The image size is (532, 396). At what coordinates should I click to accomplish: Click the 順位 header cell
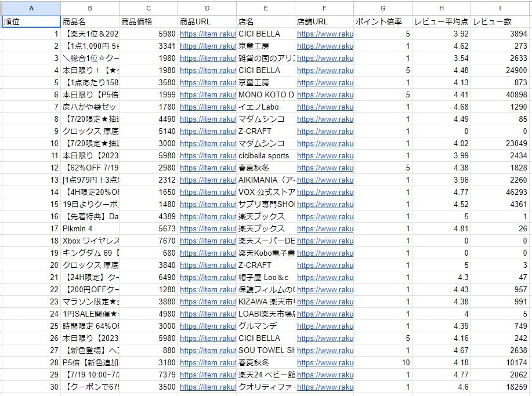31,21
